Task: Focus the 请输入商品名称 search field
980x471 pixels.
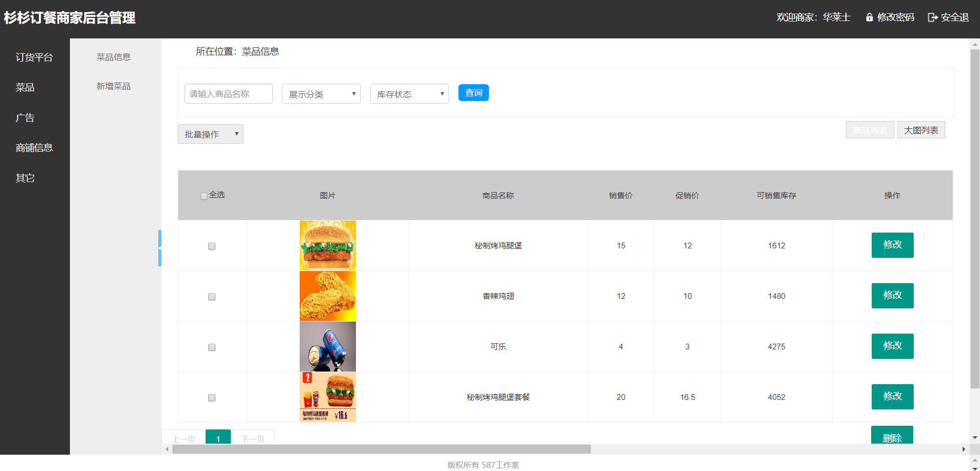Action: (x=229, y=94)
